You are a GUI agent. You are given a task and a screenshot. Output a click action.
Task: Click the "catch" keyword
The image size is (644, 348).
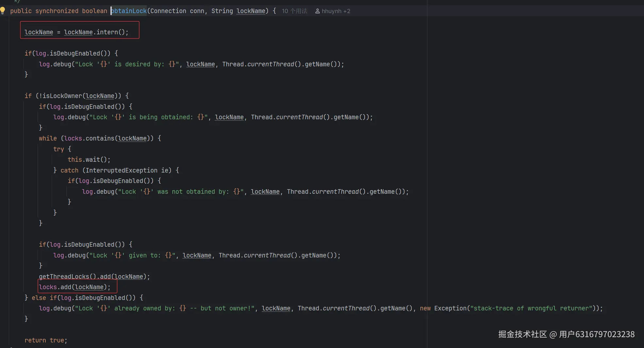click(x=69, y=171)
